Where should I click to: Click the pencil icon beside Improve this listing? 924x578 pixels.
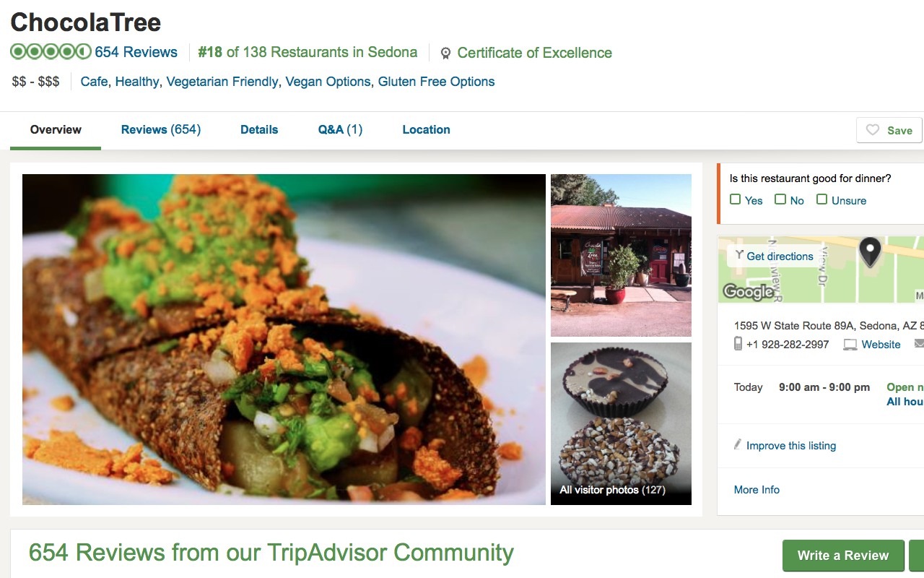pyautogui.click(x=738, y=444)
